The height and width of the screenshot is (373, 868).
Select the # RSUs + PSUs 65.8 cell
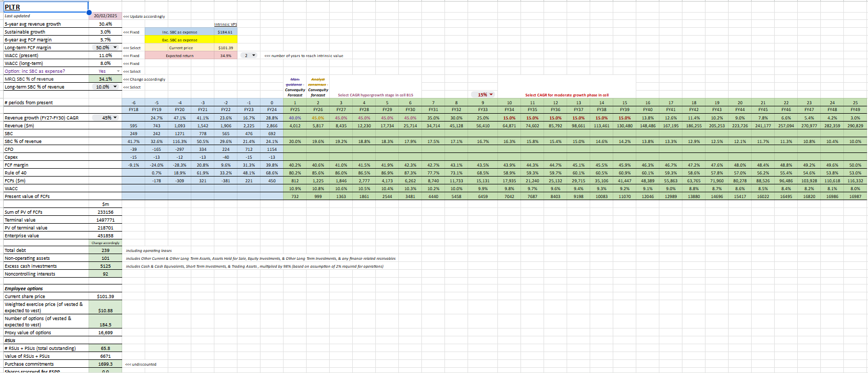(x=105, y=348)
